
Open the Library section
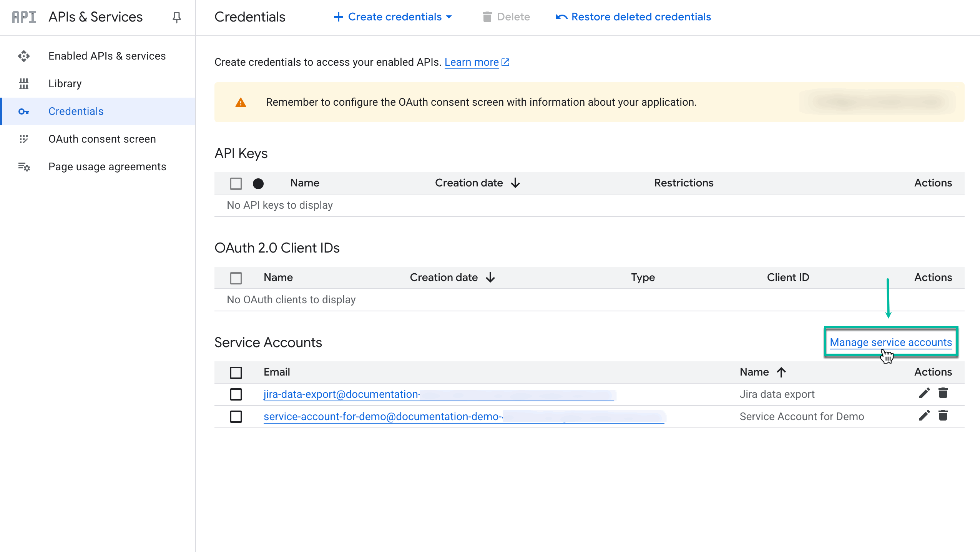(x=65, y=83)
